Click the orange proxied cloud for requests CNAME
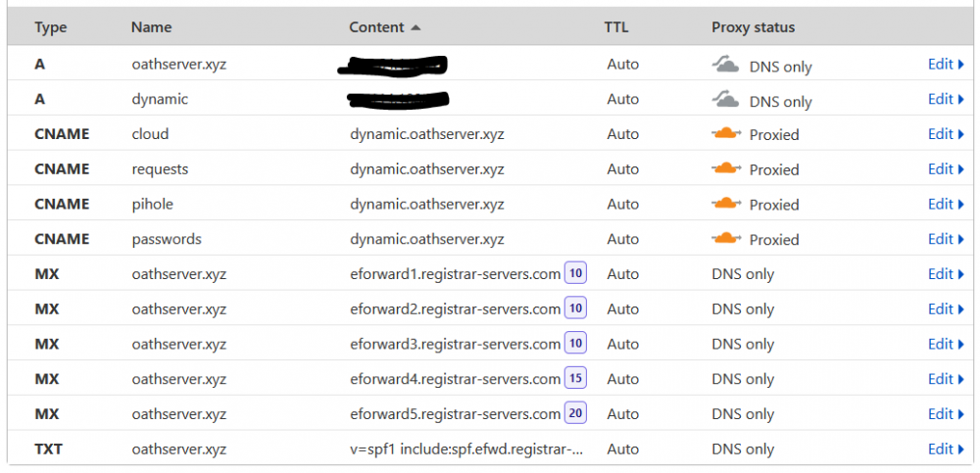 725,168
